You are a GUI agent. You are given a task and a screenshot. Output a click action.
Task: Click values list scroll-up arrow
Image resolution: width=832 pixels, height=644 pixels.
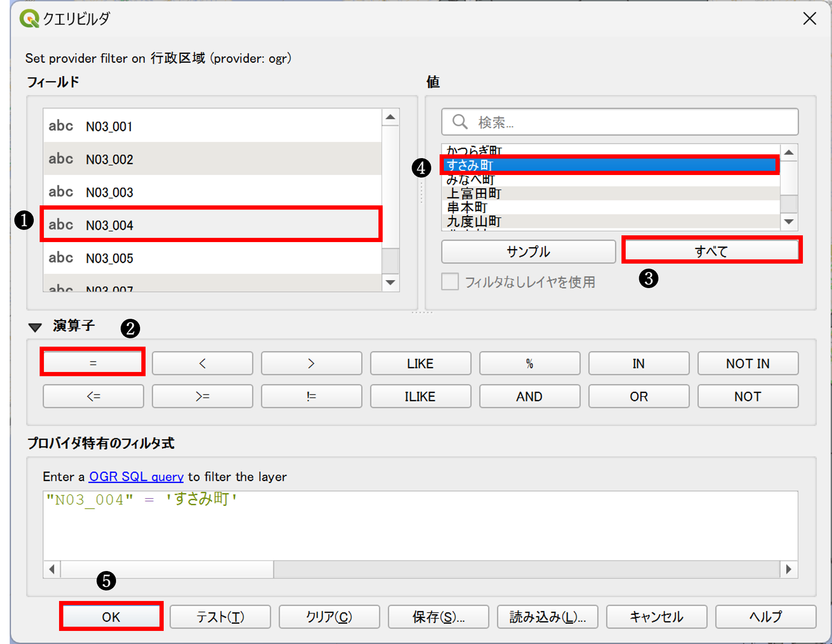pyautogui.click(x=789, y=152)
